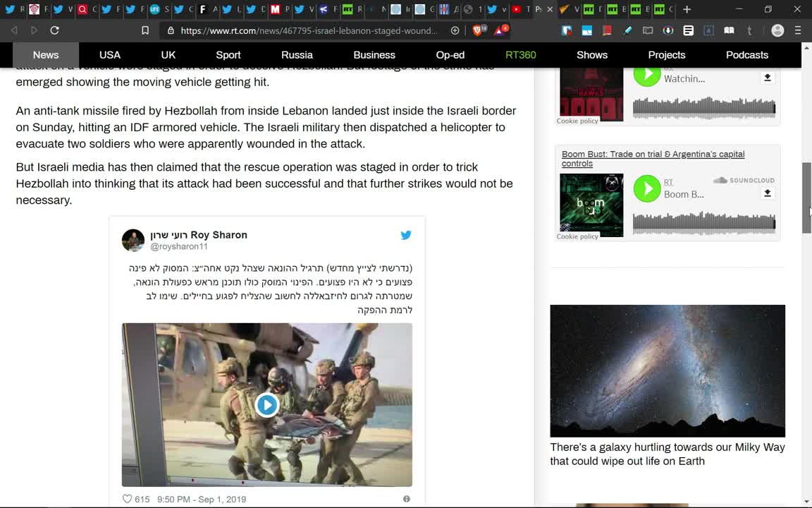This screenshot has width=812, height=508.
Task: Open the @roysharon11 handle link
Action: [178, 247]
